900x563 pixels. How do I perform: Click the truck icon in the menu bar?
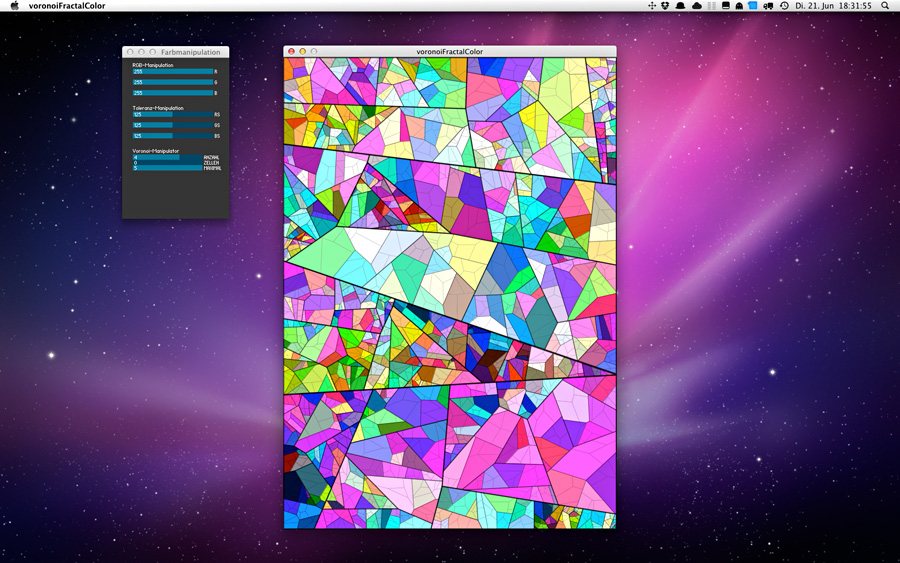(x=767, y=6)
